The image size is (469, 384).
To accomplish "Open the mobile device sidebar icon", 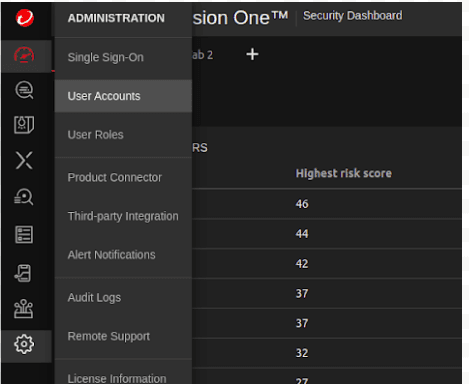I will click(23, 273).
